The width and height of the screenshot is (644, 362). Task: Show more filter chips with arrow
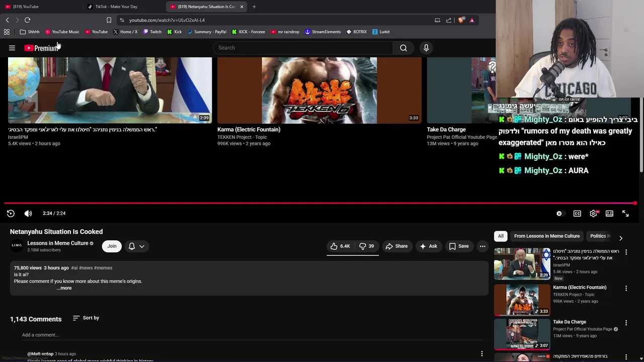620,238
